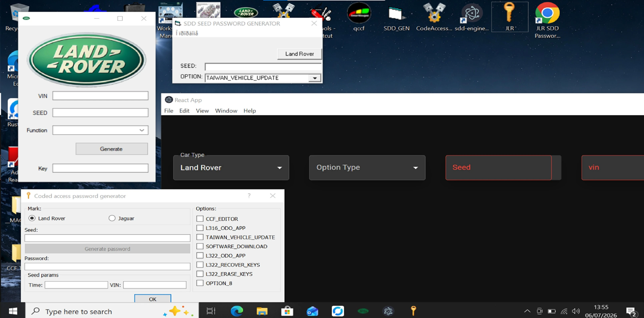This screenshot has width=644, height=318.
Task: Check the TAIWAN_VEHICLE_UPDATE option checkbox
Action: 200,237
